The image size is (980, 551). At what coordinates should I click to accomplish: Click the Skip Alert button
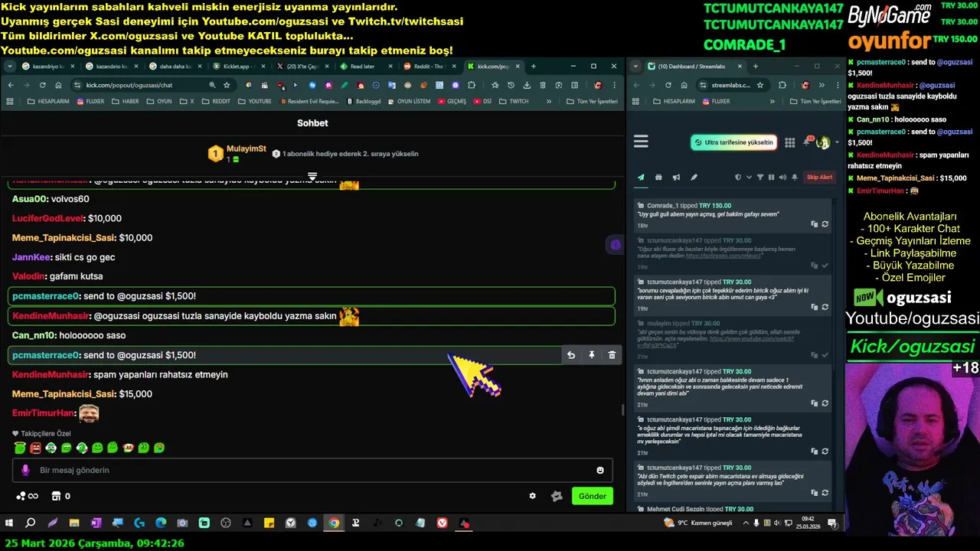point(819,178)
